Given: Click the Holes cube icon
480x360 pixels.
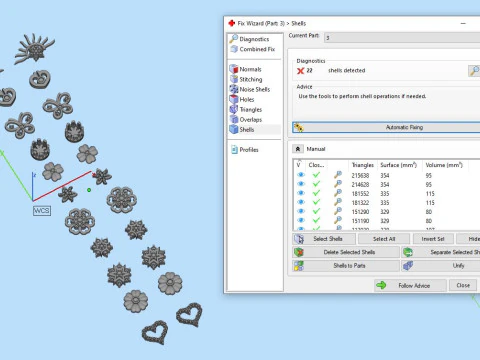Looking at the screenshot, I should [234, 99].
